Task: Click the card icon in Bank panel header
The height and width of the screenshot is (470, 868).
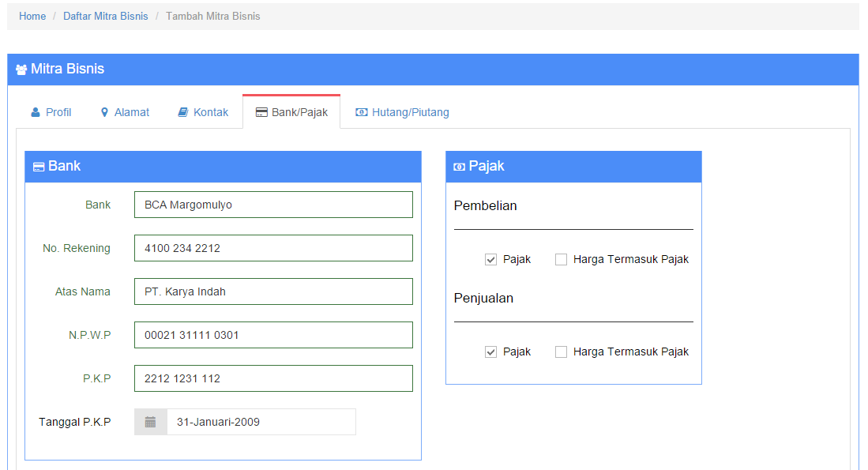Action: point(39,167)
